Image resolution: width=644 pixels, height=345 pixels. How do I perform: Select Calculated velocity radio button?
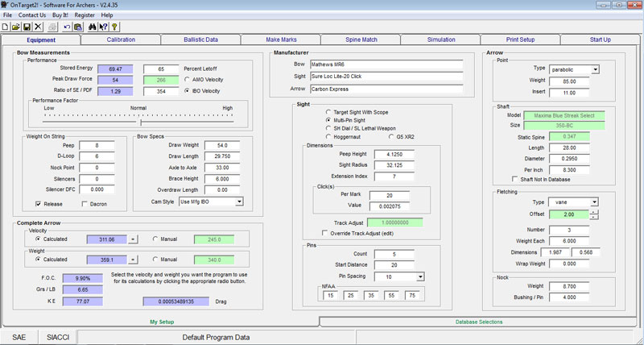38,239
